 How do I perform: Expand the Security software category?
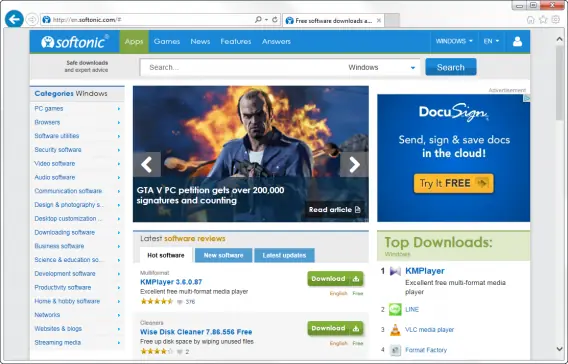[119, 150]
